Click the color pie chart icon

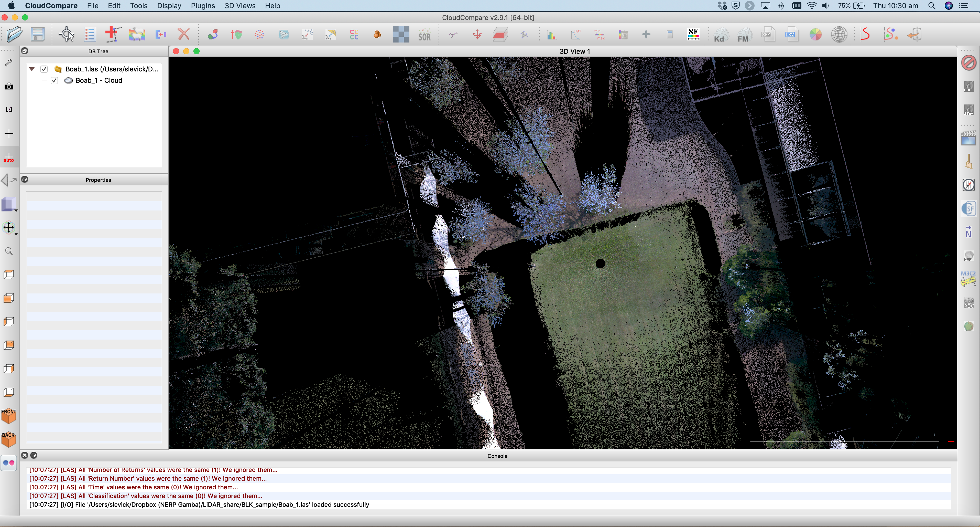(815, 35)
